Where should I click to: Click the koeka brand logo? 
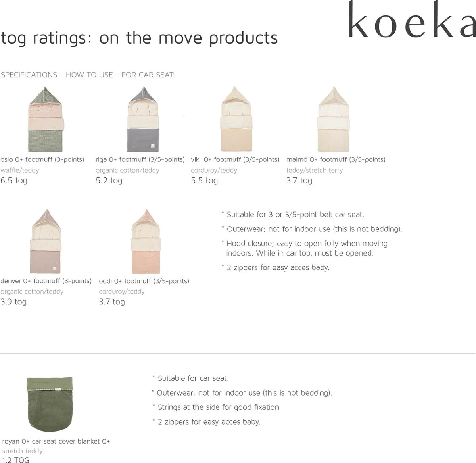pos(411,20)
